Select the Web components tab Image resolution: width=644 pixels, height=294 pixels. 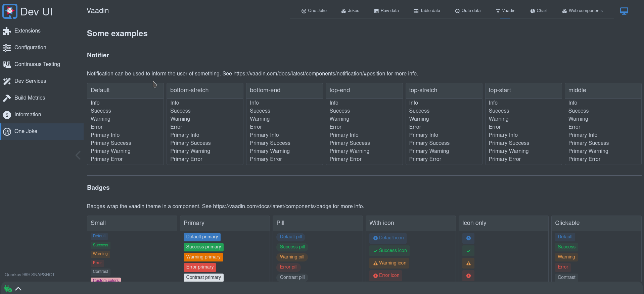point(582,11)
